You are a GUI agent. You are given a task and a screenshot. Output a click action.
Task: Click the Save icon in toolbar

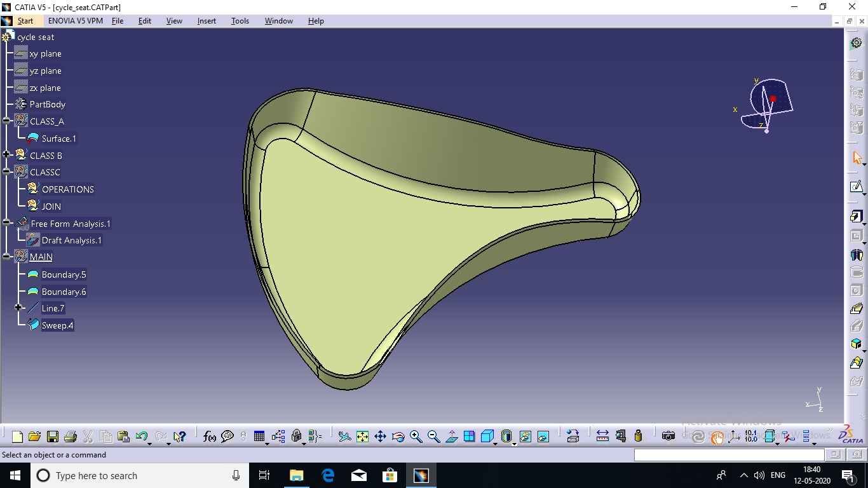53,437
